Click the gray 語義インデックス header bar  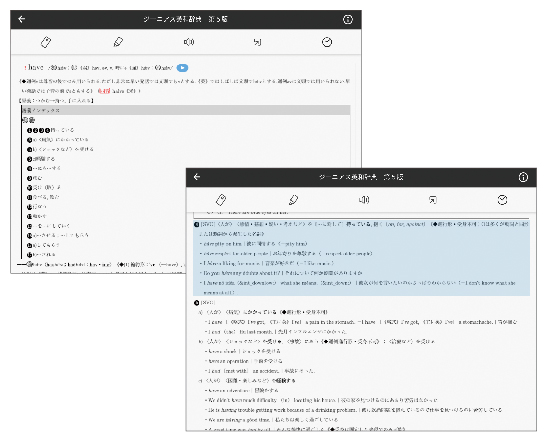pos(186,110)
